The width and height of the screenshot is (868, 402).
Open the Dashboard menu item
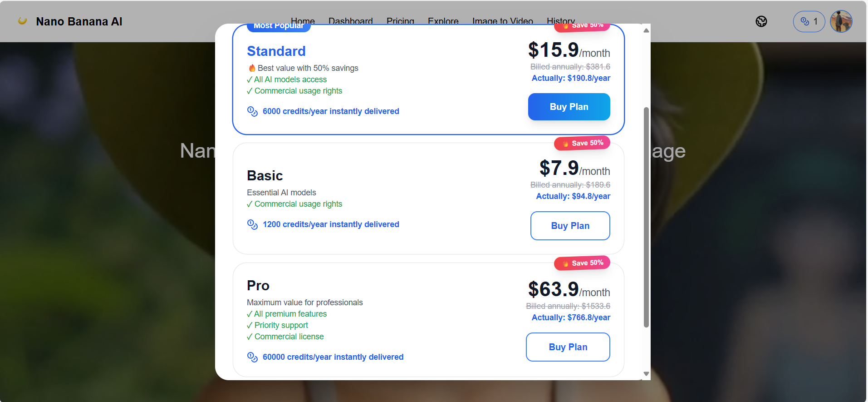(x=350, y=20)
